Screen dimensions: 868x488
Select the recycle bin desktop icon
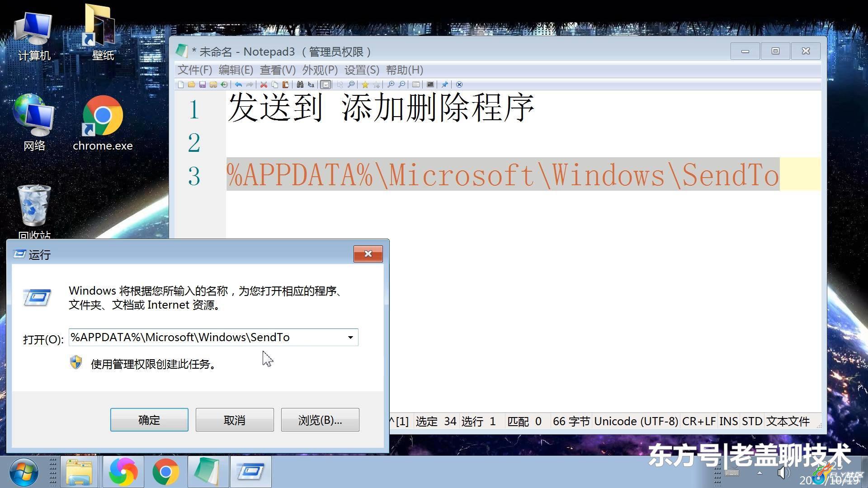34,211
